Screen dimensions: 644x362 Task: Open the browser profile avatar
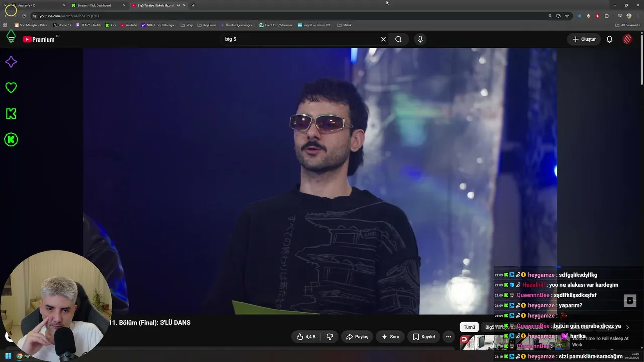[629, 16]
